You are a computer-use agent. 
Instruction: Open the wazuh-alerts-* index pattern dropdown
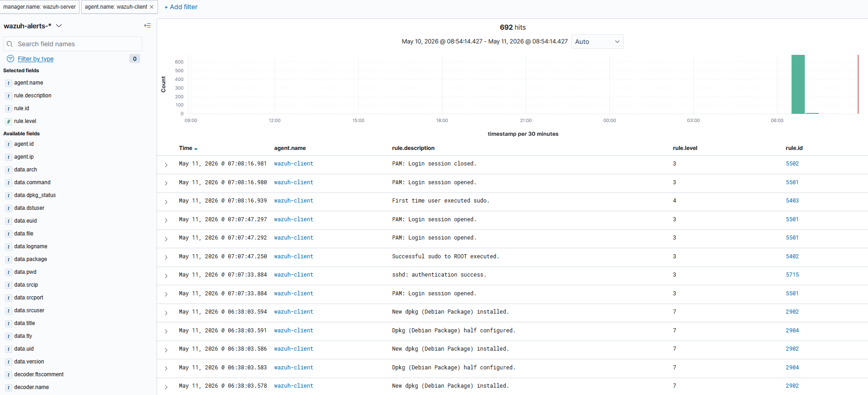point(33,26)
